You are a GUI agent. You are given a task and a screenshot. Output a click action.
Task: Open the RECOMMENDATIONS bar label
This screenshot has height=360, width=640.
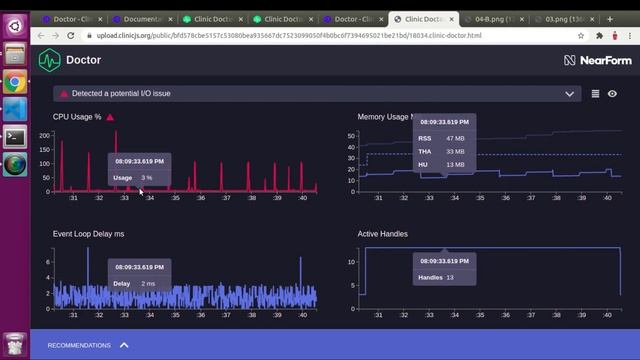(x=79, y=345)
